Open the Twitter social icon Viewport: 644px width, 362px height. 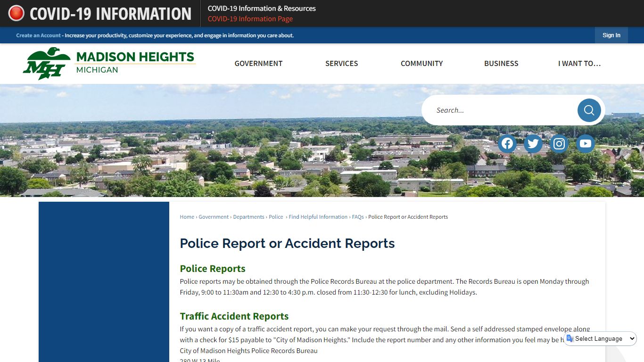533,144
